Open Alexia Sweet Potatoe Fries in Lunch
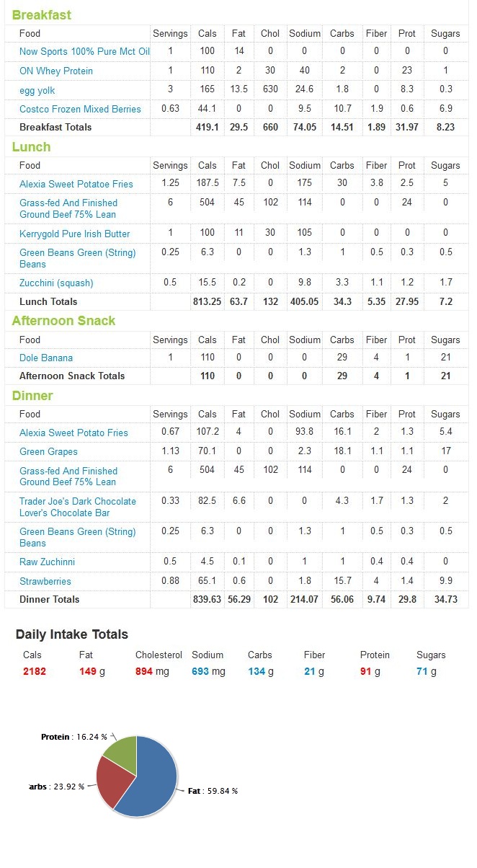The height and width of the screenshot is (868, 477). pos(76,185)
